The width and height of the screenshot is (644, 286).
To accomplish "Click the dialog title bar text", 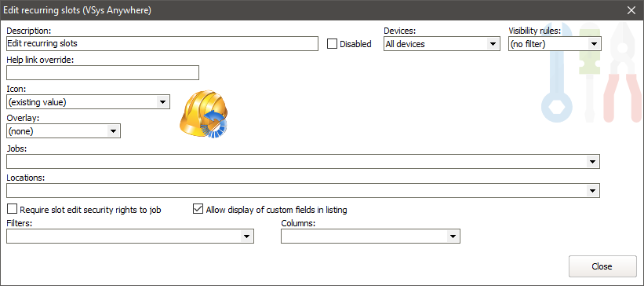I will (x=77, y=10).
